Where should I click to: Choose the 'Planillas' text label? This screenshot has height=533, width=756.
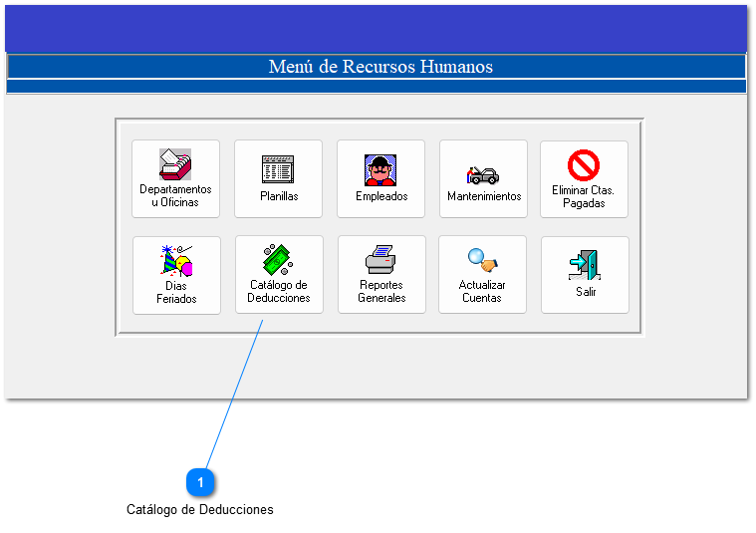coord(279,197)
